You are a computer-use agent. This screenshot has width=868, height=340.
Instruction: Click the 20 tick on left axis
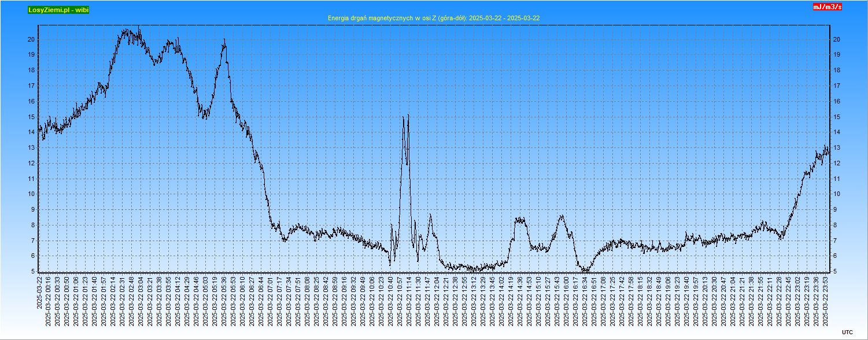pyautogui.click(x=32, y=39)
